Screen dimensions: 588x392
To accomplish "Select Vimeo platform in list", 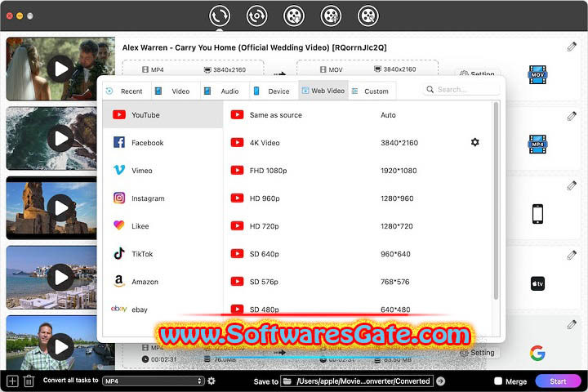I will [163, 171].
